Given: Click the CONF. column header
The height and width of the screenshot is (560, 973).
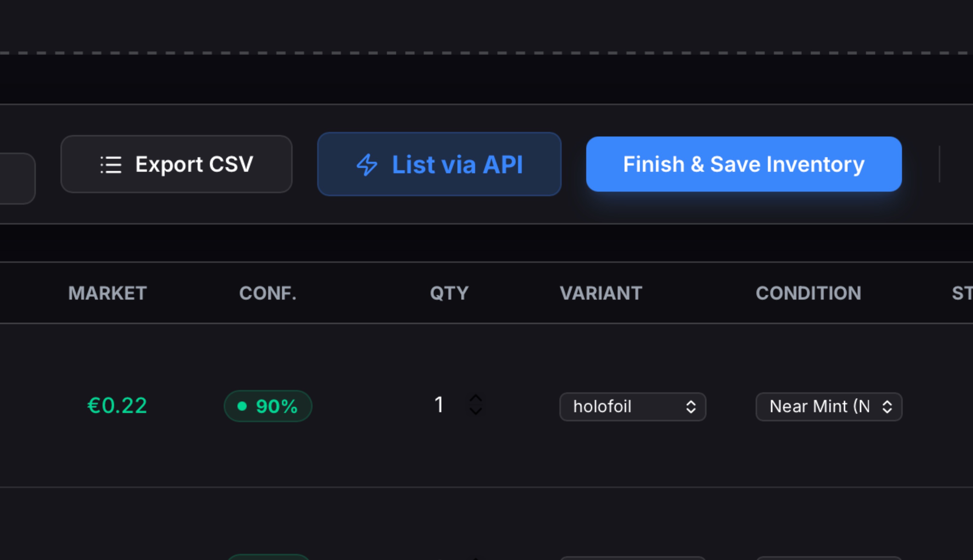Looking at the screenshot, I should [x=268, y=293].
